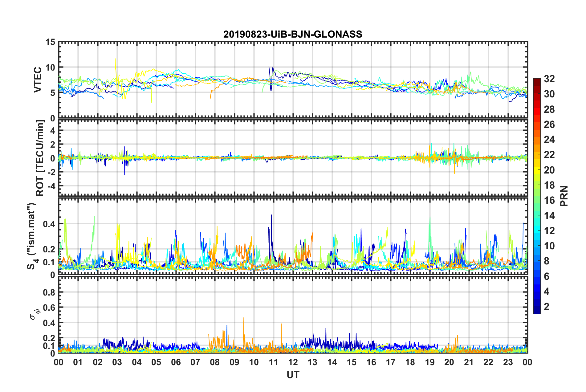Viewport: 586px width, 392px height.
Task: Click the PRN colorbar label
Action: [x=564, y=196]
